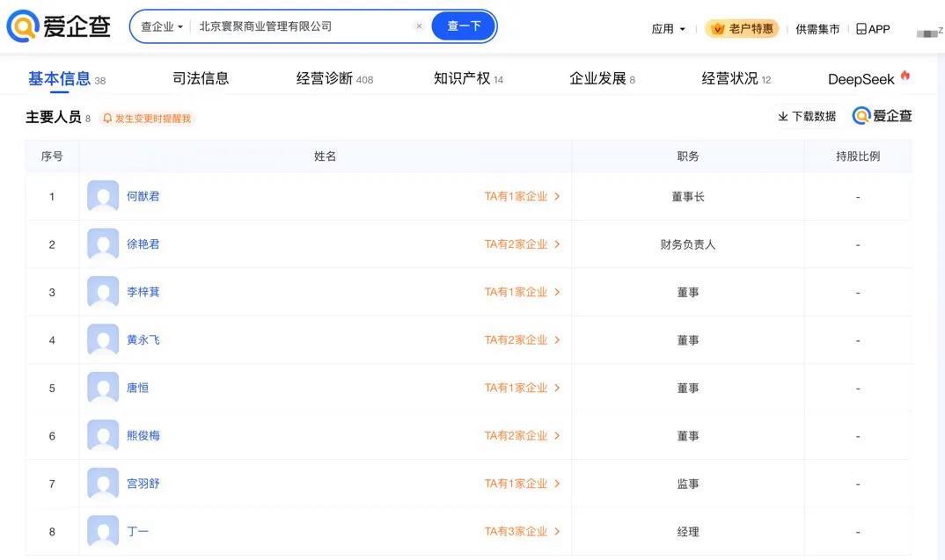Open the 查企业 search type dropdown

[x=162, y=26]
